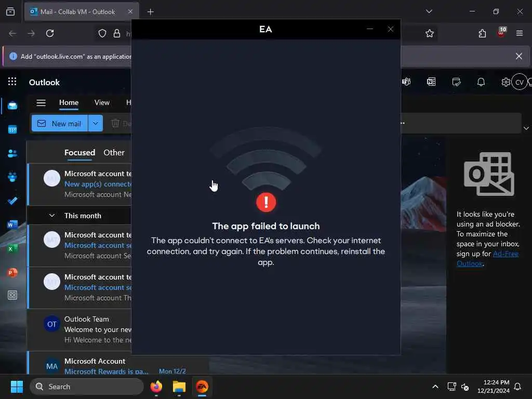Bookmark this page with star icon

[x=430, y=33]
